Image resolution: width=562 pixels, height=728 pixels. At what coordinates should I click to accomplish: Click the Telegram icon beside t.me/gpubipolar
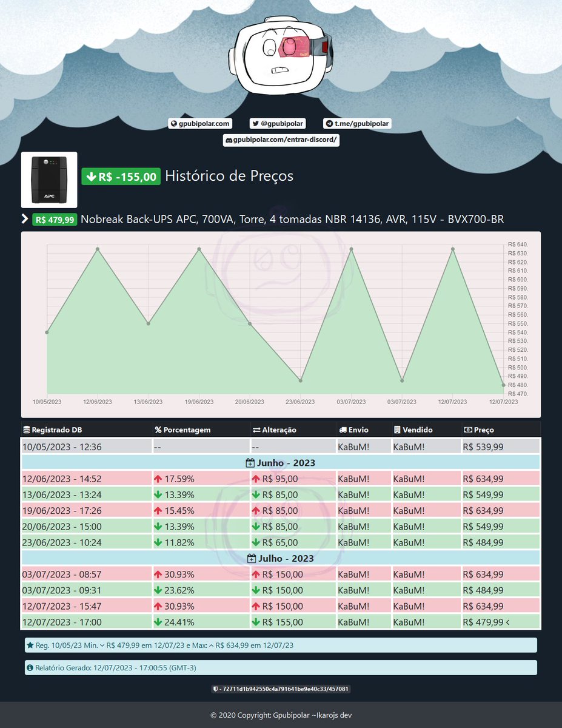[x=329, y=124]
